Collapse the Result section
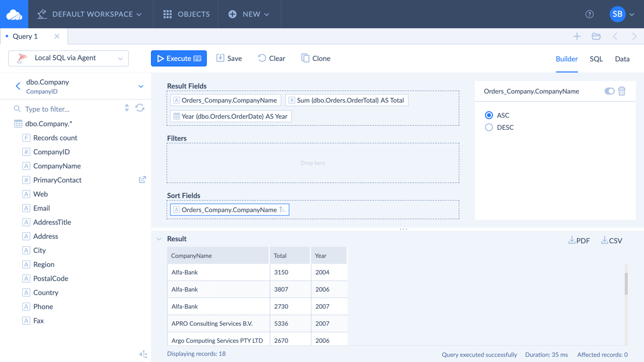 159,239
